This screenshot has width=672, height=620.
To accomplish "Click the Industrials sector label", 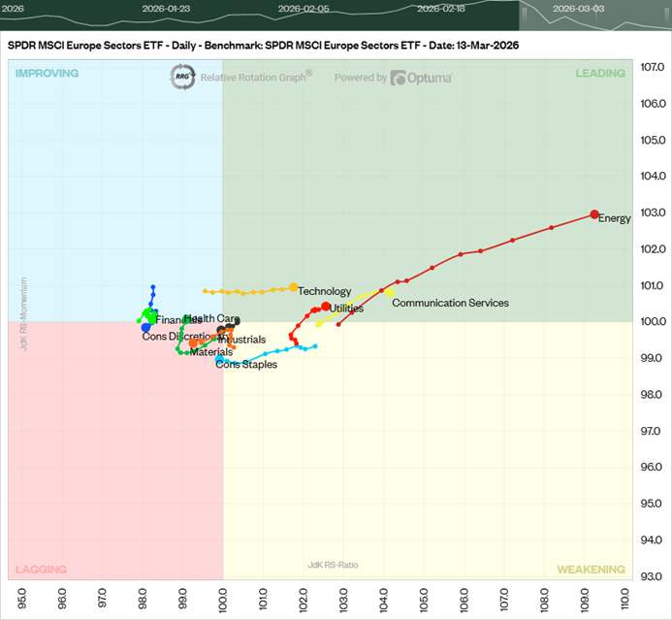I will point(241,340).
